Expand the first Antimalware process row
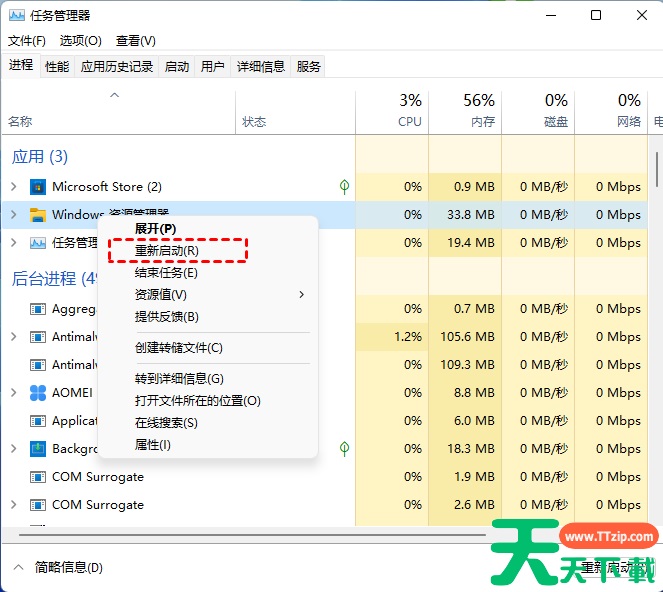 tap(14, 337)
